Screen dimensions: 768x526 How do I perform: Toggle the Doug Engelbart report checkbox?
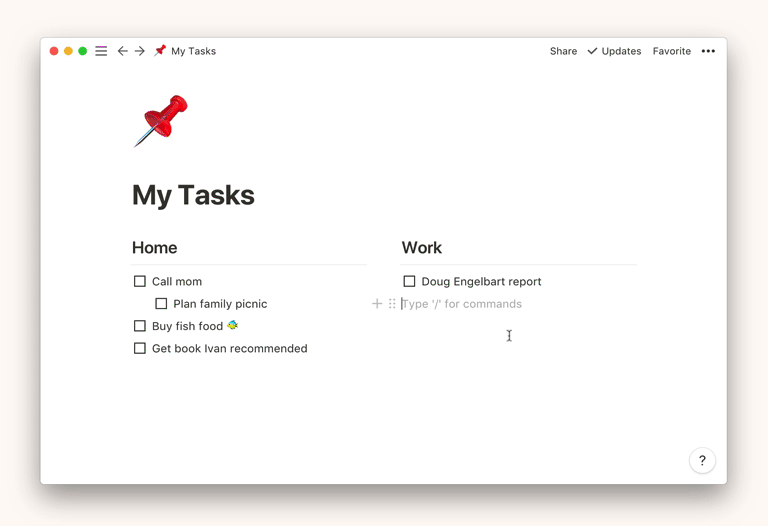(409, 282)
